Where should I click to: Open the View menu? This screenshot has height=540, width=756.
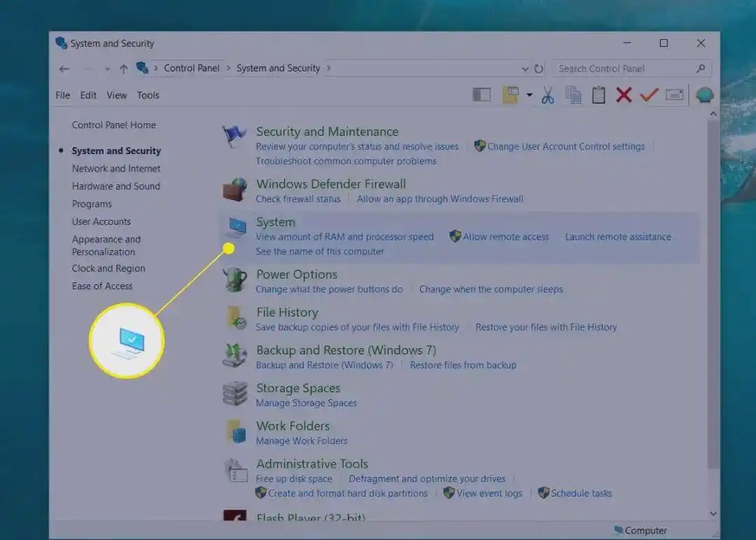(116, 95)
